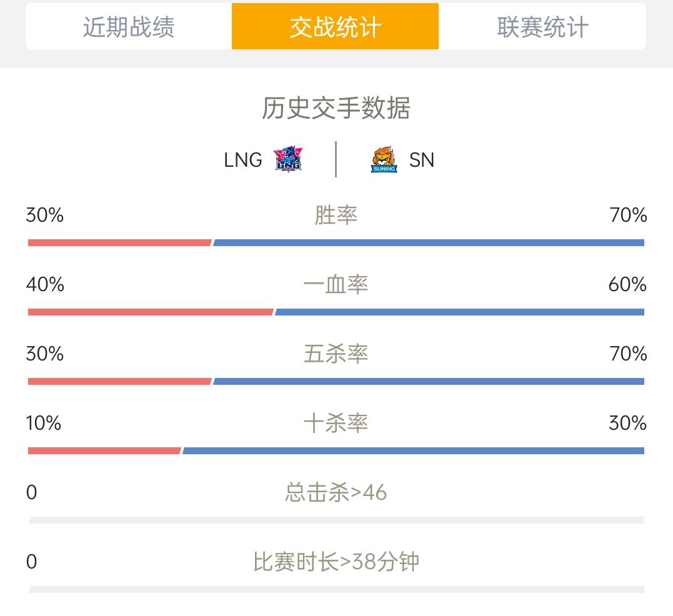This screenshot has height=616, width=673.
Task: Switch to the 联赛统计 tab
Action: (x=542, y=27)
